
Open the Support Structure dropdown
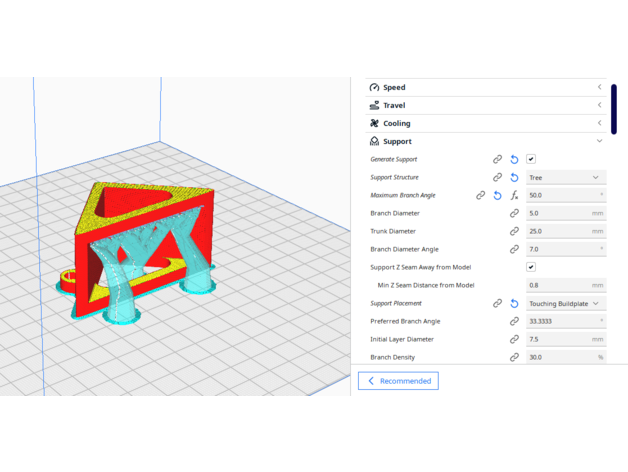click(x=565, y=177)
